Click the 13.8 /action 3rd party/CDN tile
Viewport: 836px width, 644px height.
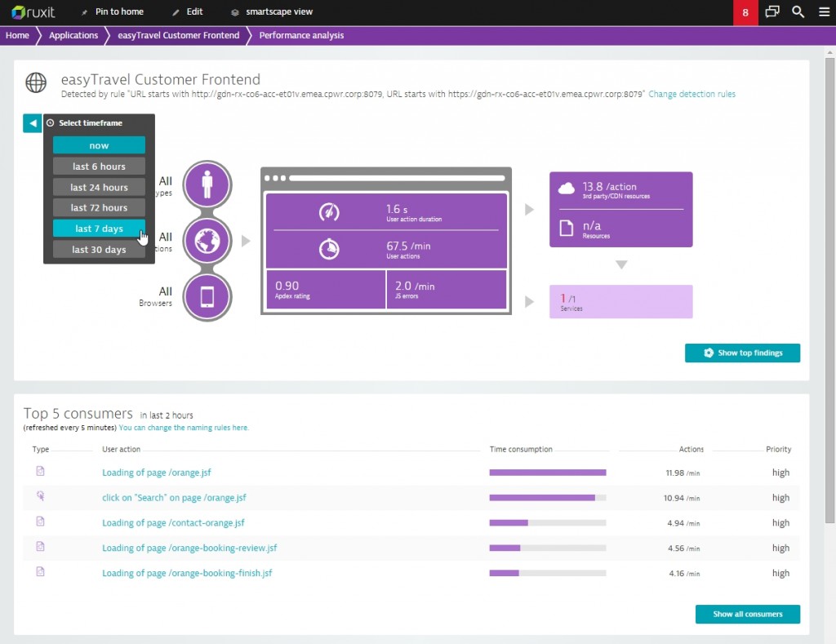point(621,190)
